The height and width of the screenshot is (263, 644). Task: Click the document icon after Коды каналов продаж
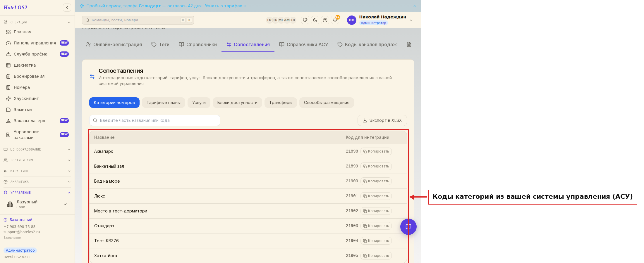(x=409, y=44)
